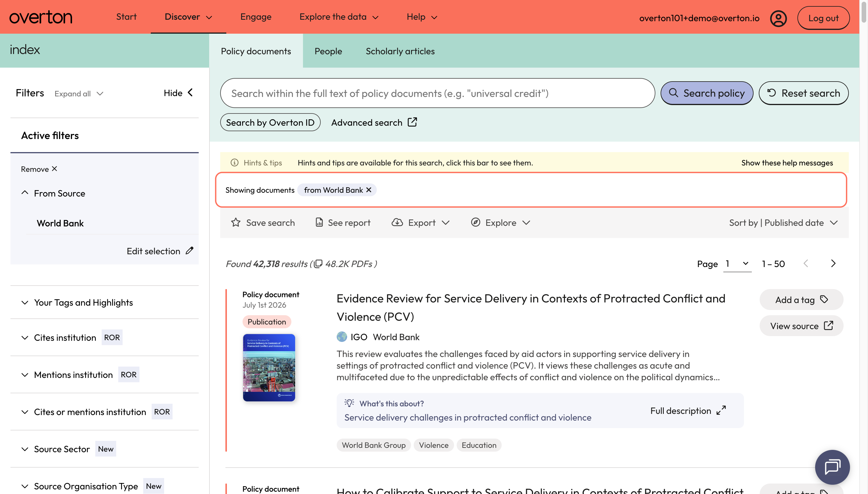Click View source for the Evidence Review document

801,326
